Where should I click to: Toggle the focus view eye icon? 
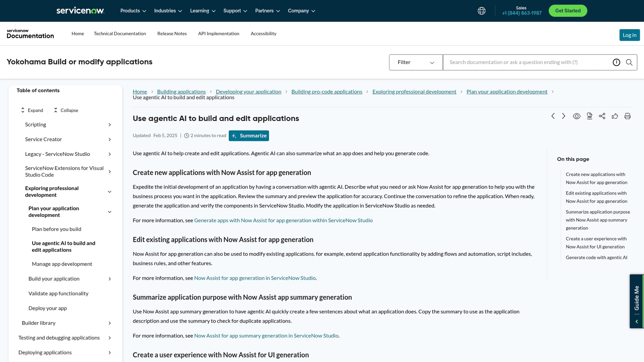click(x=577, y=116)
